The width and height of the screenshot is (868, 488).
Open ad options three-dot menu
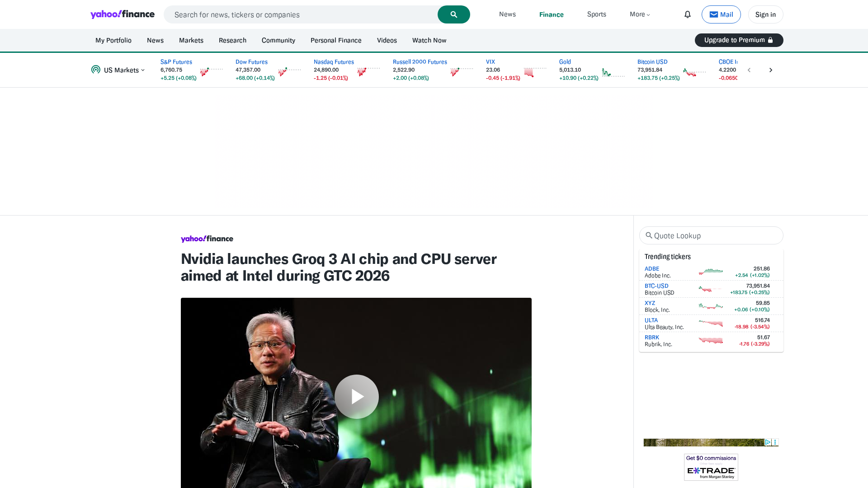tap(775, 442)
